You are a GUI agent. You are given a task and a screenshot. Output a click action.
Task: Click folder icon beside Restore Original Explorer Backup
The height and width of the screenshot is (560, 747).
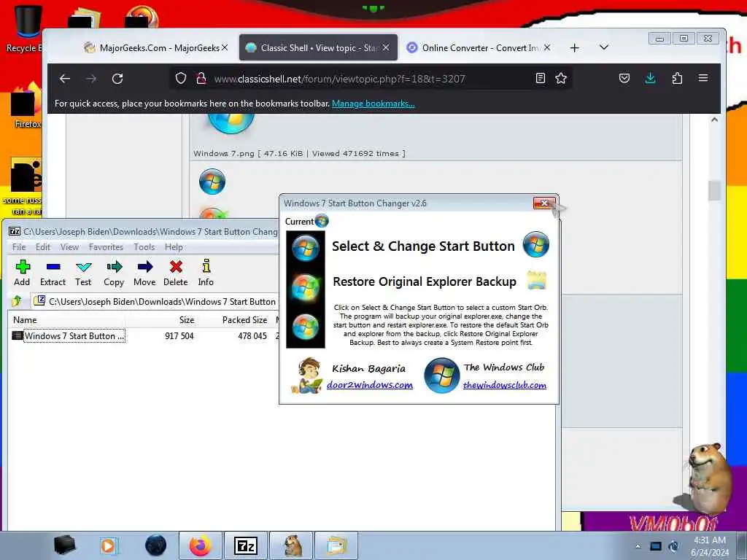click(x=536, y=281)
